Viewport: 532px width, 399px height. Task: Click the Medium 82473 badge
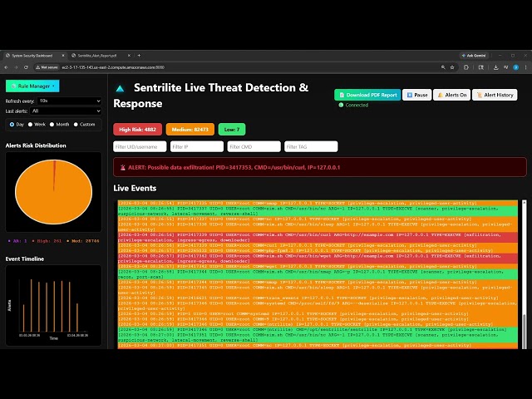[190, 130]
